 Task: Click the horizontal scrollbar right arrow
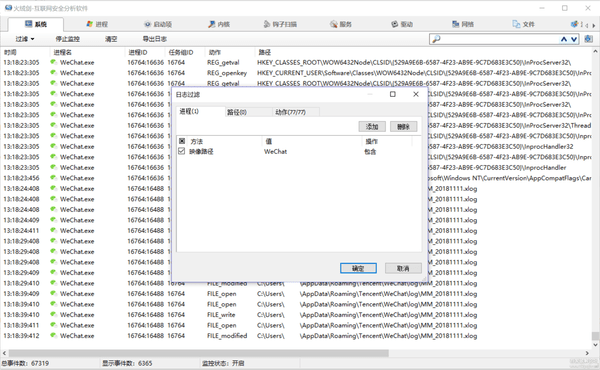click(587, 353)
